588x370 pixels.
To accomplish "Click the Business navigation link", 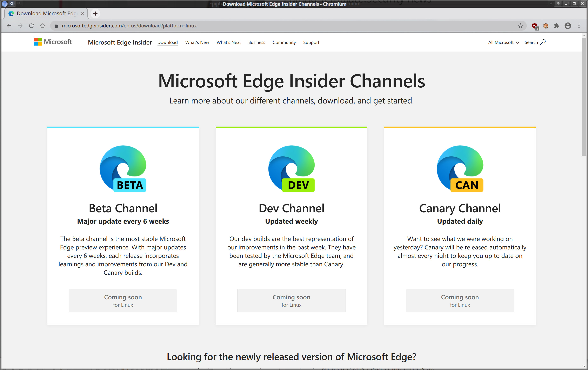I will (257, 42).
